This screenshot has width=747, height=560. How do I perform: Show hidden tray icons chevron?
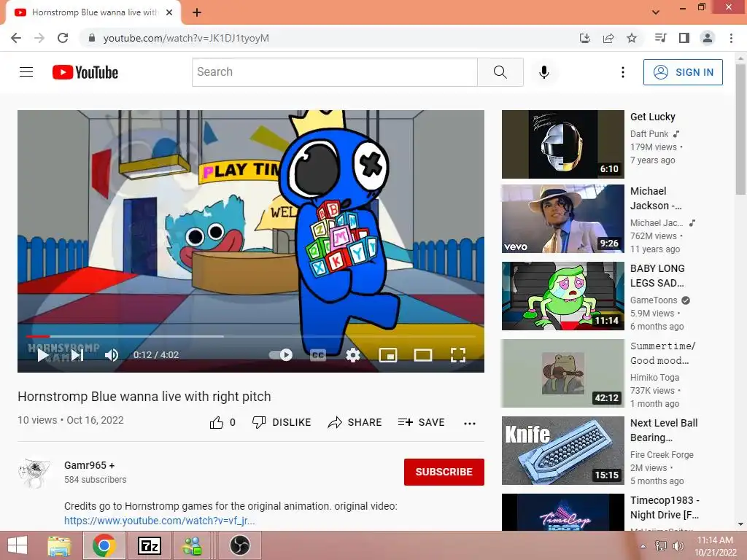643,546
